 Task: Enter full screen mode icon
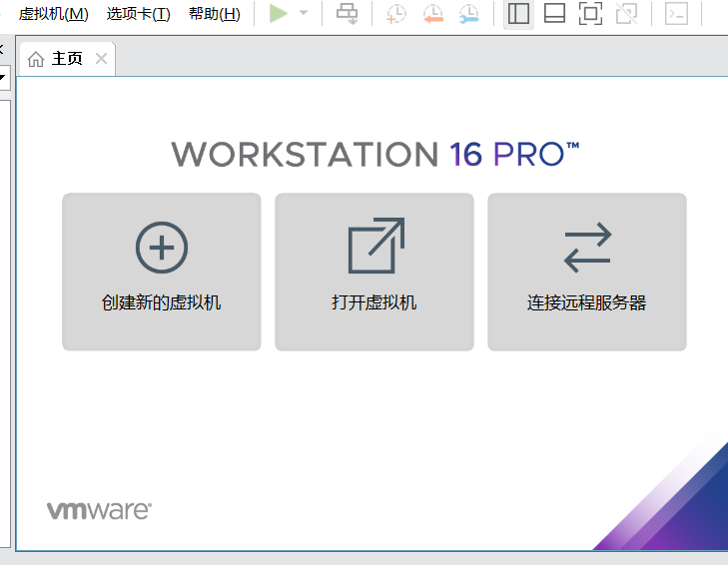coord(590,13)
